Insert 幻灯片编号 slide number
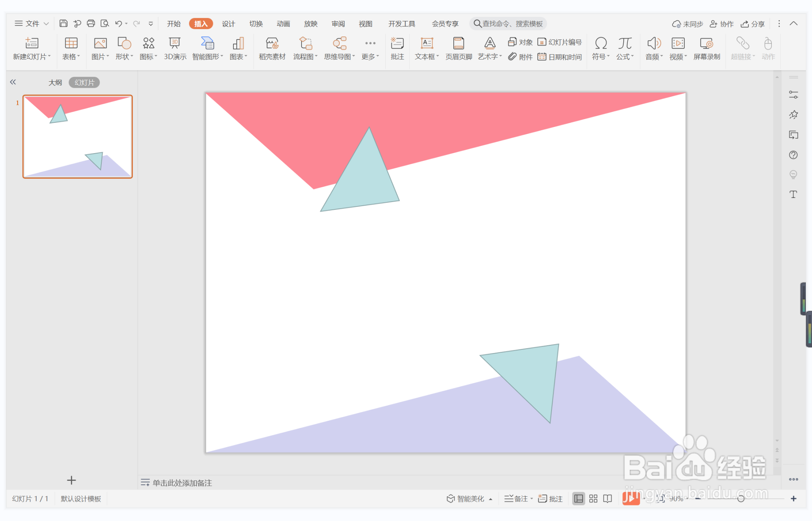812x521 pixels. [x=560, y=42]
